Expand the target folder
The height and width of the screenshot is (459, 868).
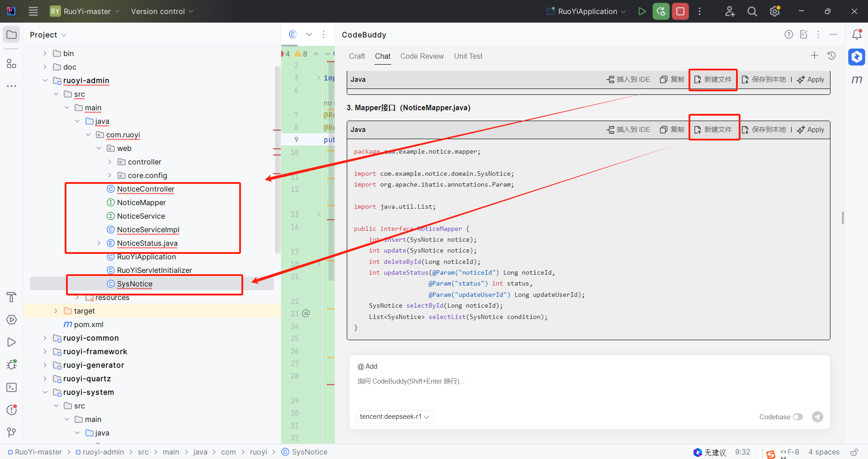click(x=56, y=311)
